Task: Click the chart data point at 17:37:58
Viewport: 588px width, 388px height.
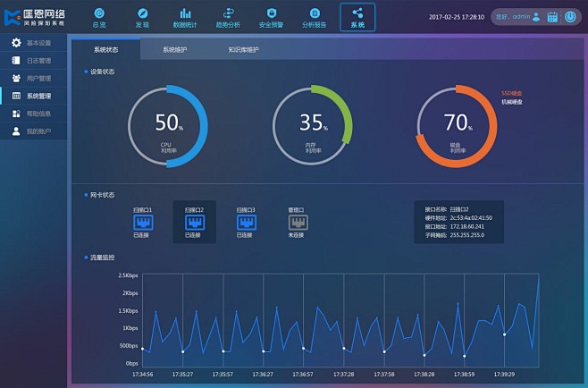Action: [x=384, y=351]
